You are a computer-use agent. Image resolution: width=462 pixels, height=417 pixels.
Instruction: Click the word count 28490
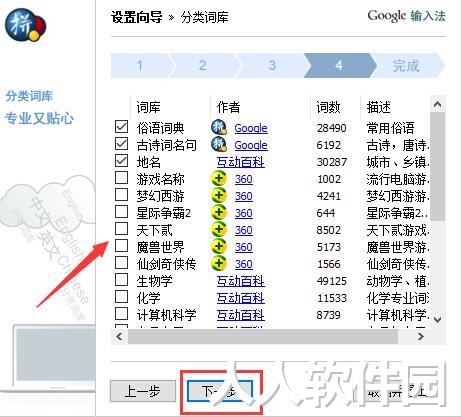(x=332, y=128)
